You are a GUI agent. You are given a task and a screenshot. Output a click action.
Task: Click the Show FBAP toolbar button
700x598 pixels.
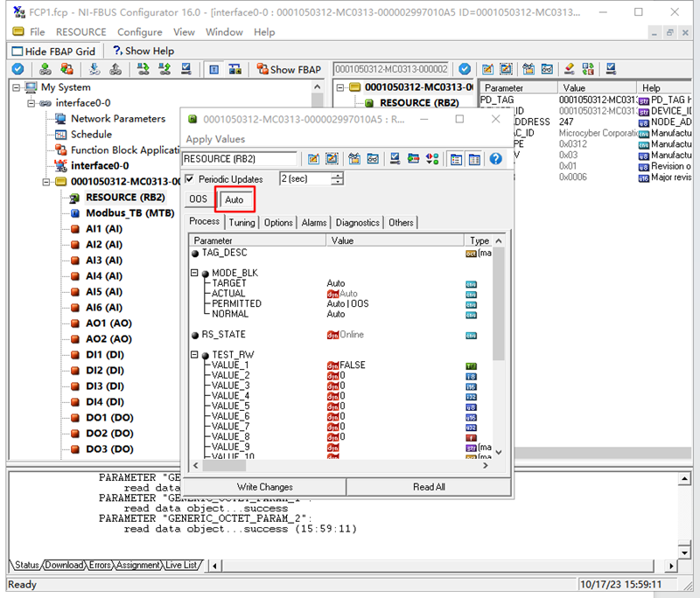pos(289,70)
